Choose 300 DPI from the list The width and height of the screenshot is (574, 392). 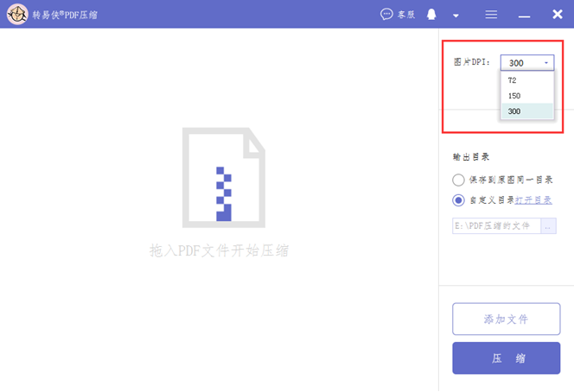tap(527, 111)
